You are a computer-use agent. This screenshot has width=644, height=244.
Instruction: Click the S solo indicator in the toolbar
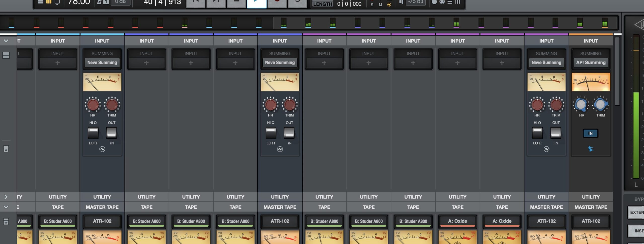[x=372, y=5]
